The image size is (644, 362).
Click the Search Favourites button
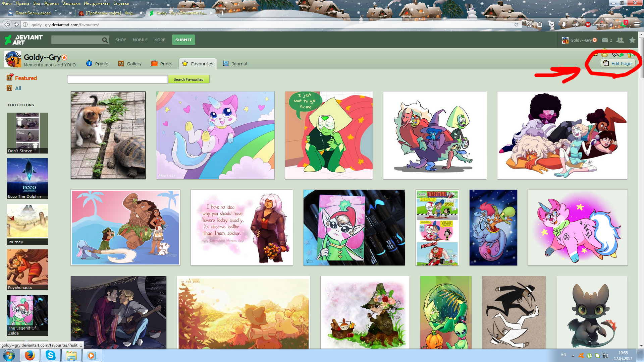pyautogui.click(x=189, y=79)
